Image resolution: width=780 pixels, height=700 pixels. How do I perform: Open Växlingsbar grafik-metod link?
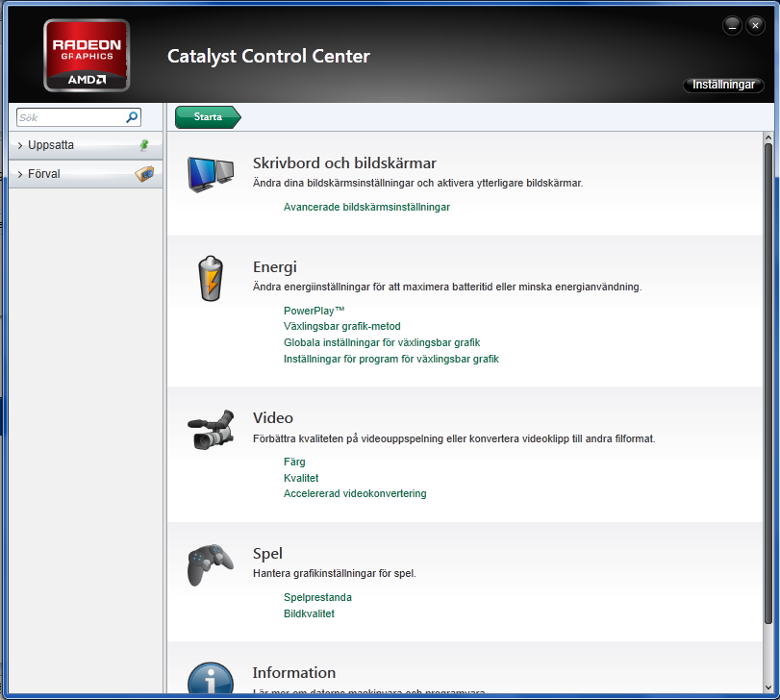(x=341, y=326)
